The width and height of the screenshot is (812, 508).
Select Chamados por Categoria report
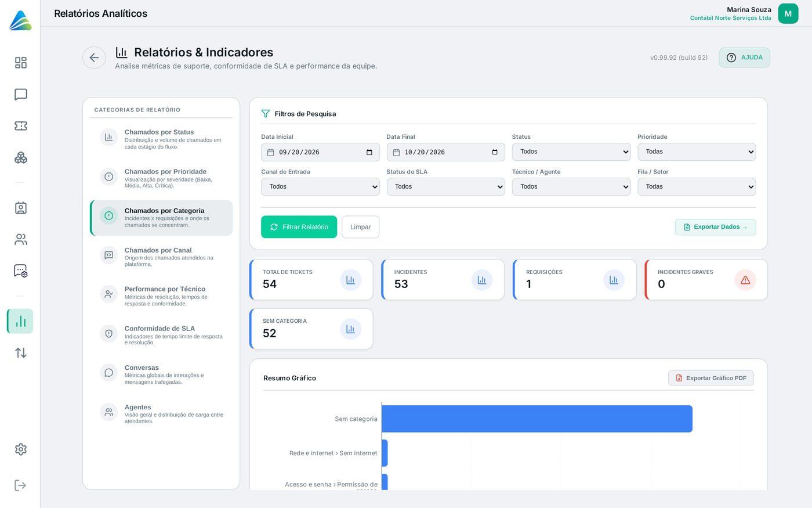(161, 218)
